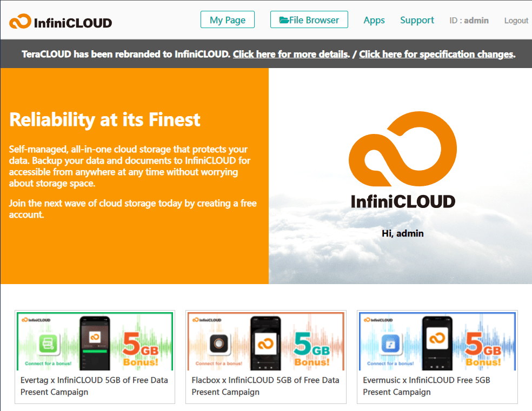Click the InfiniCLOUD logo in header

pos(61,22)
